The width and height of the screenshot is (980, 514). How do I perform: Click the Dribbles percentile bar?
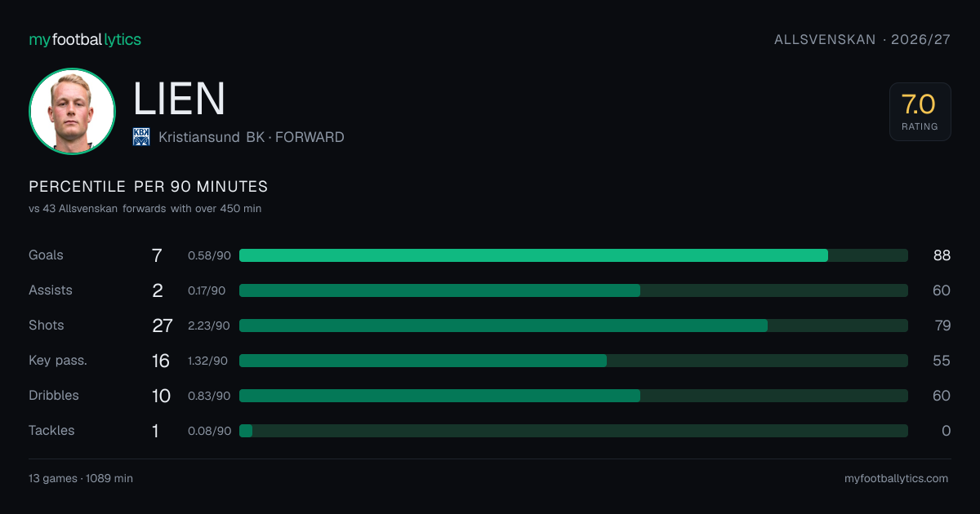573,396
